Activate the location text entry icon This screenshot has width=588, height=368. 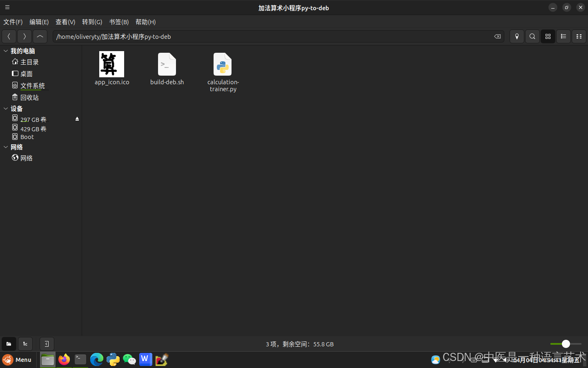point(517,36)
